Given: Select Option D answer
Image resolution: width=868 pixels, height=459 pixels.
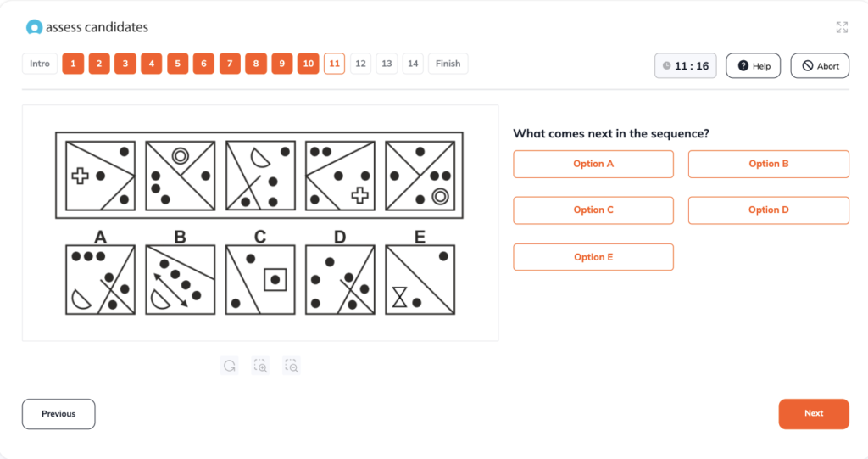Looking at the screenshot, I should [768, 210].
